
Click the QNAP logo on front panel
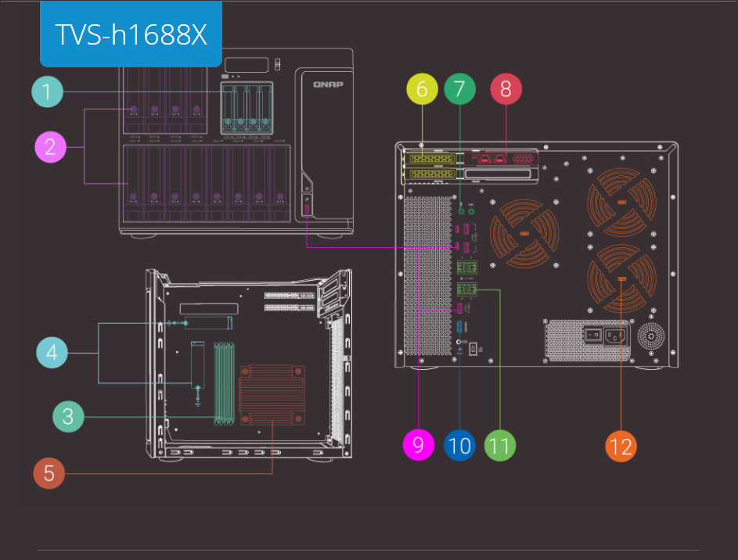[329, 84]
